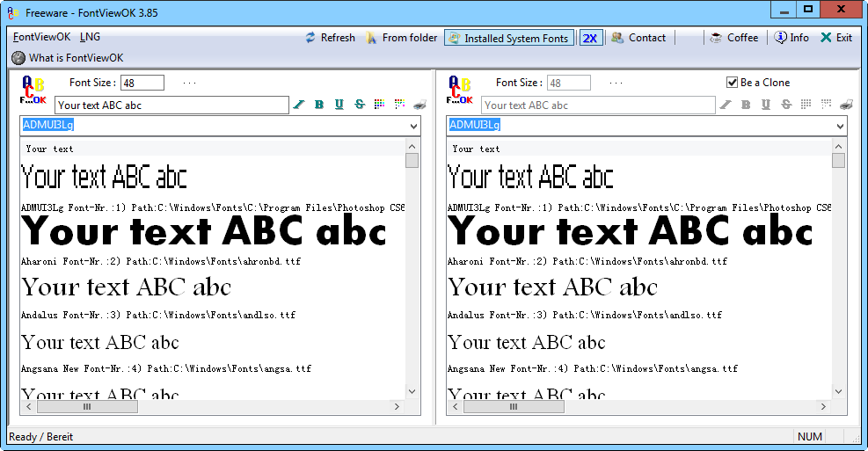Toggle the Be a Clone checkbox

[732, 83]
